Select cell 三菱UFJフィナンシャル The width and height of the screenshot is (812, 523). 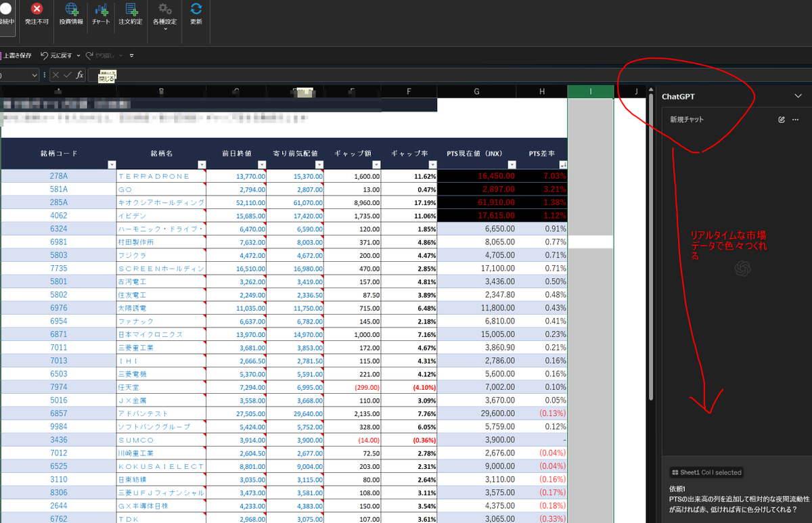pos(161,493)
